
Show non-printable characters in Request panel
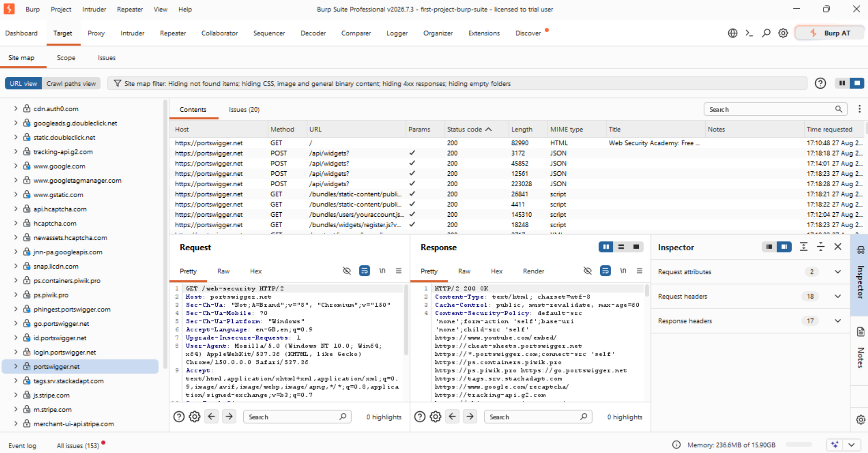(382, 271)
